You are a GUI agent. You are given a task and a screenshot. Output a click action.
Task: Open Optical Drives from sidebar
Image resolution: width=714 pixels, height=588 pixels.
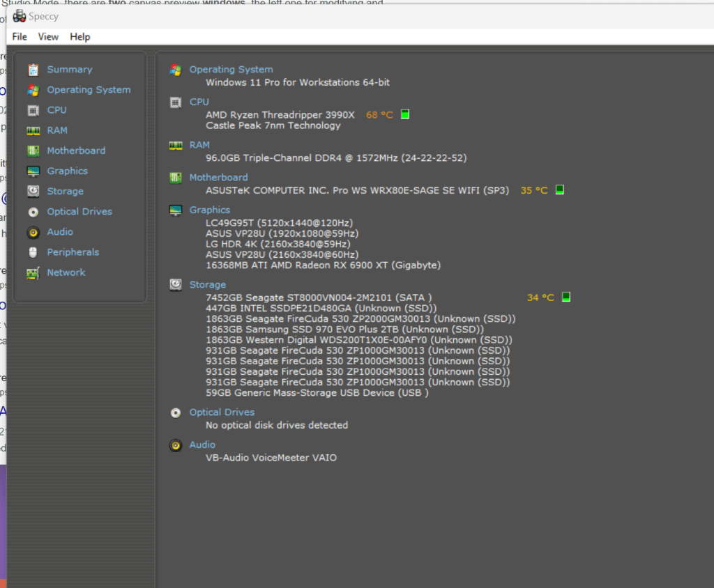point(79,212)
